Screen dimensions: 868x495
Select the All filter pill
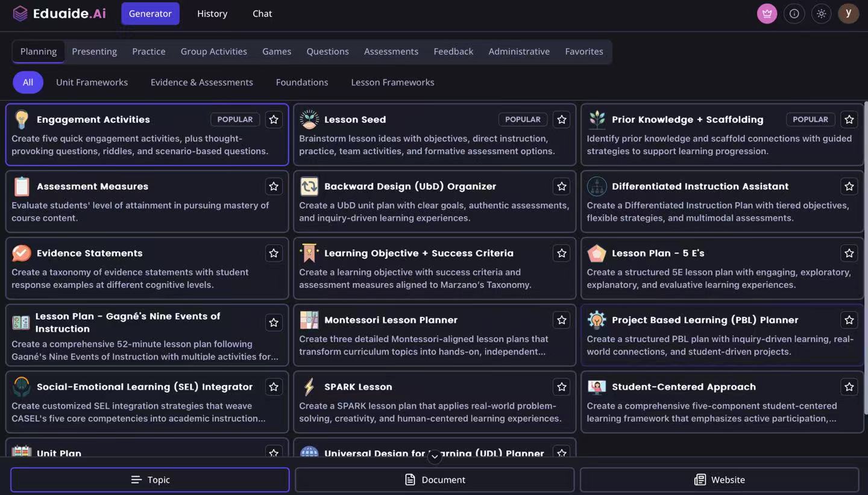pyautogui.click(x=28, y=82)
